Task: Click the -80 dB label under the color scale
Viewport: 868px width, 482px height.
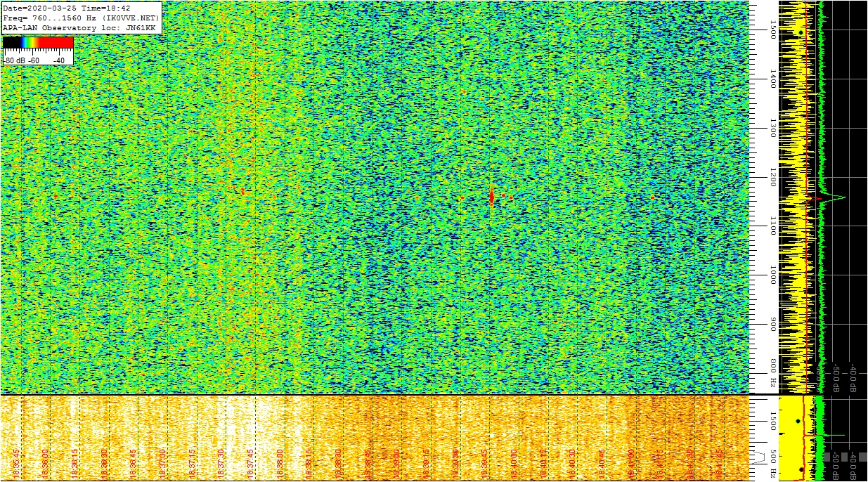Action: click(x=13, y=60)
